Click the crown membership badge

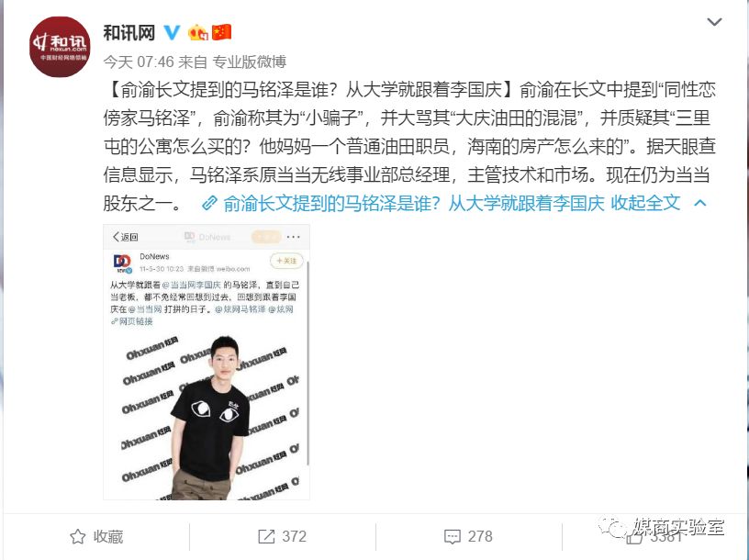pyautogui.click(x=198, y=32)
